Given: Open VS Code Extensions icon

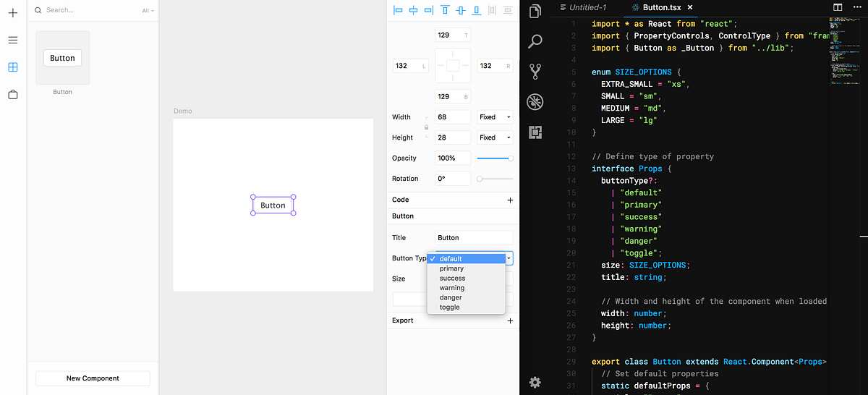Looking at the screenshot, I should click(535, 132).
